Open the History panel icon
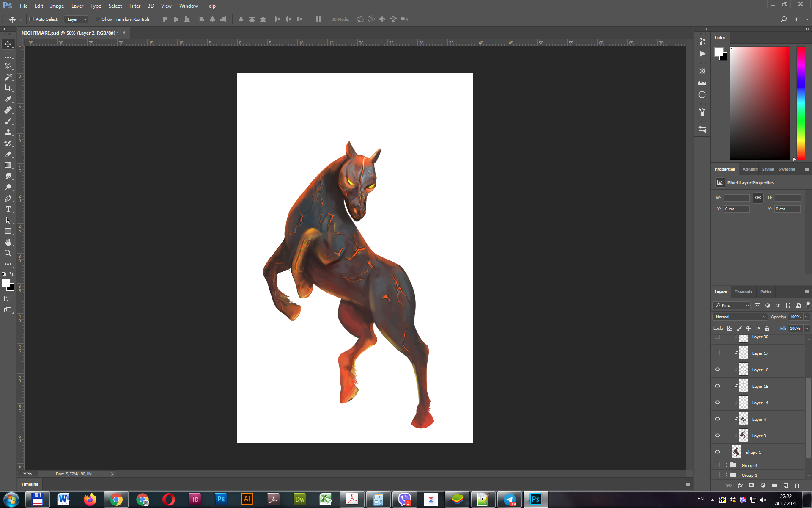Image resolution: width=812 pixels, height=508 pixels. coord(702,41)
